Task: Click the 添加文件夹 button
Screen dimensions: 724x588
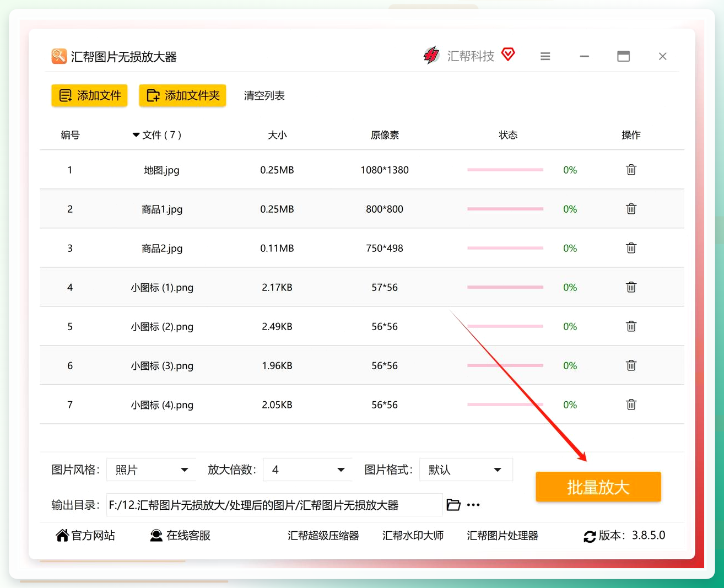Action: point(182,95)
